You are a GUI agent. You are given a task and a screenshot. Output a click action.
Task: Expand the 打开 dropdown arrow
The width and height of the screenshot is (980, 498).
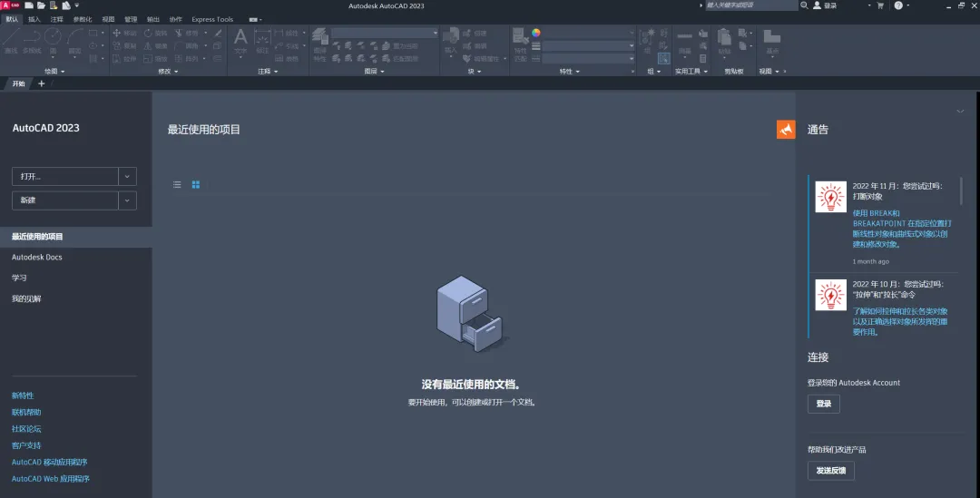point(127,176)
